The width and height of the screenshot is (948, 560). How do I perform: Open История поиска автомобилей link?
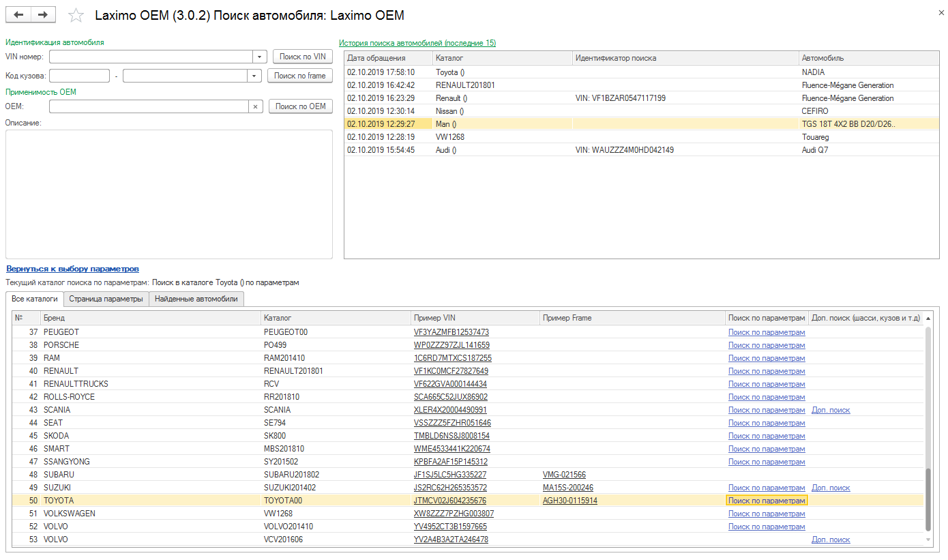point(417,43)
